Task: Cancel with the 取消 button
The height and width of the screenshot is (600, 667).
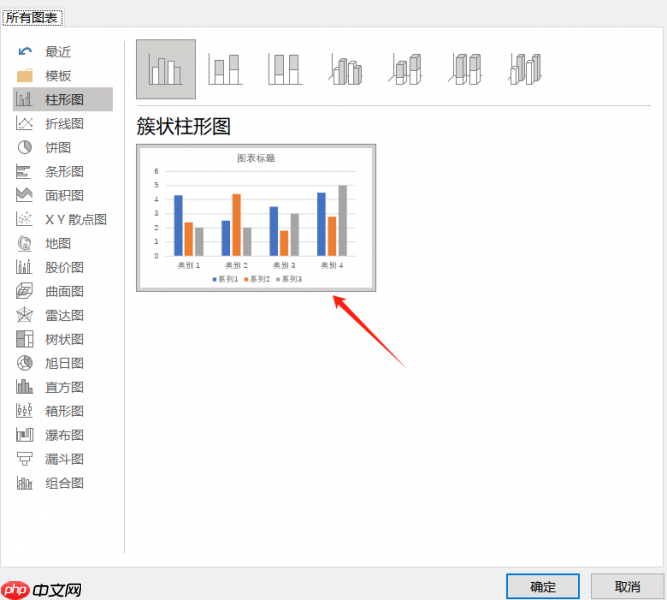Action: pyautogui.click(x=627, y=586)
